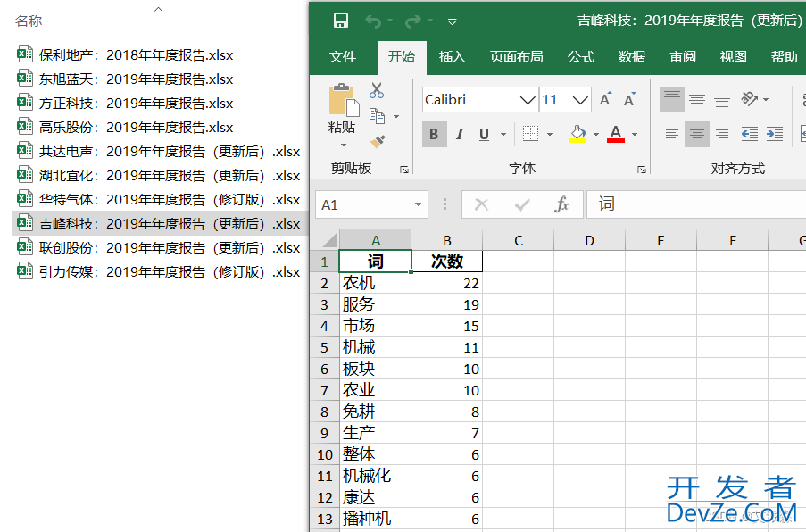Click the Decrease Font Size icon

[x=629, y=99]
